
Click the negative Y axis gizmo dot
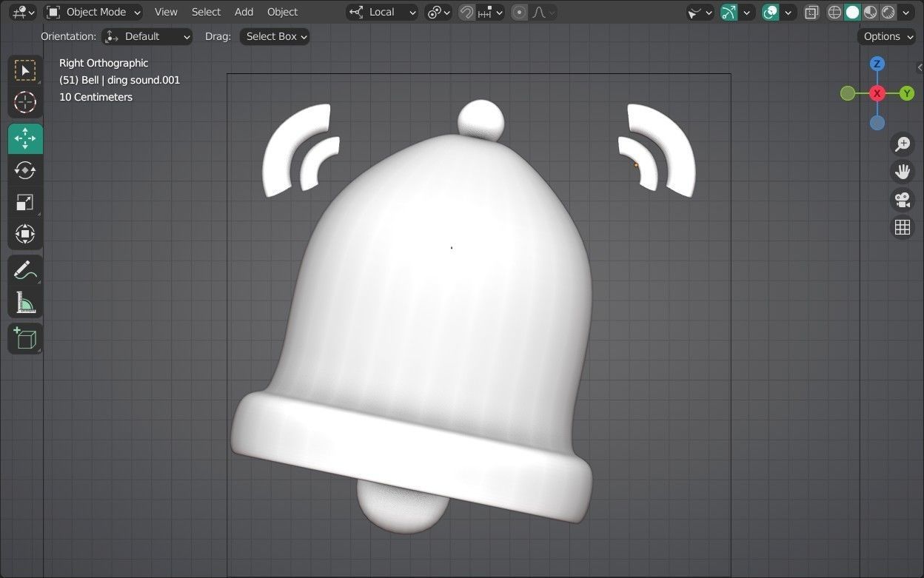tap(848, 93)
